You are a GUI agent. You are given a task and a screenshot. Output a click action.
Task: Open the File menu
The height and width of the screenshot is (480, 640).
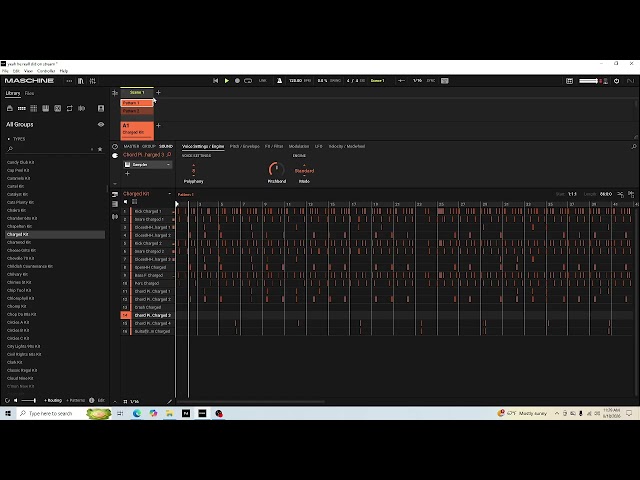(5, 71)
